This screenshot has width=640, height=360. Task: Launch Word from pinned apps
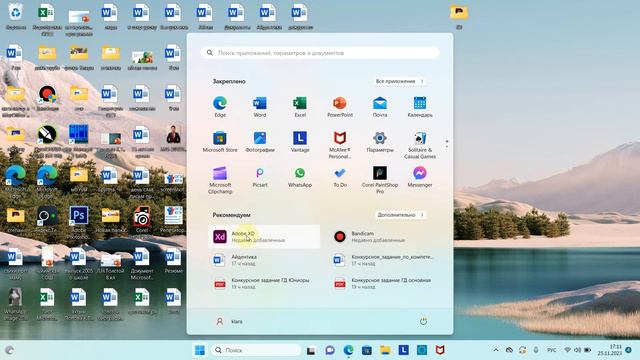(260, 107)
